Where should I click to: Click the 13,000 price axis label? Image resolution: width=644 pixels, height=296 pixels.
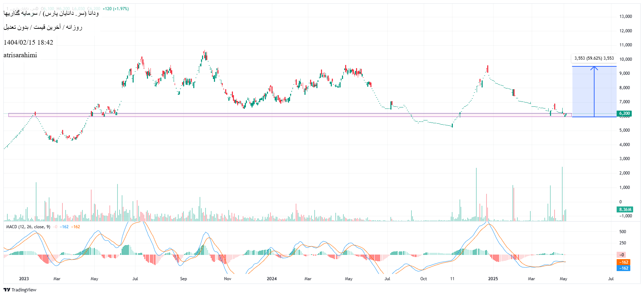pyautogui.click(x=625, y=17)
